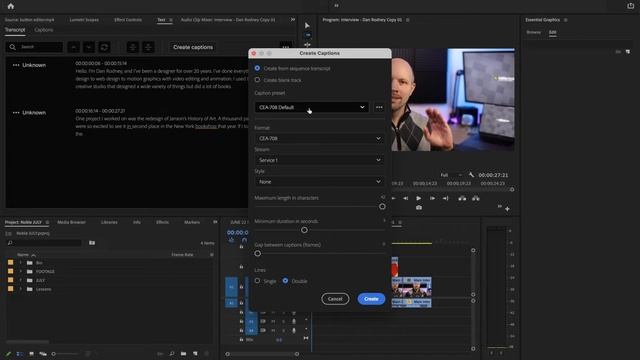Expand the Lessons folder in Project panel
The image size is (640, 360).
coord(21,289)
